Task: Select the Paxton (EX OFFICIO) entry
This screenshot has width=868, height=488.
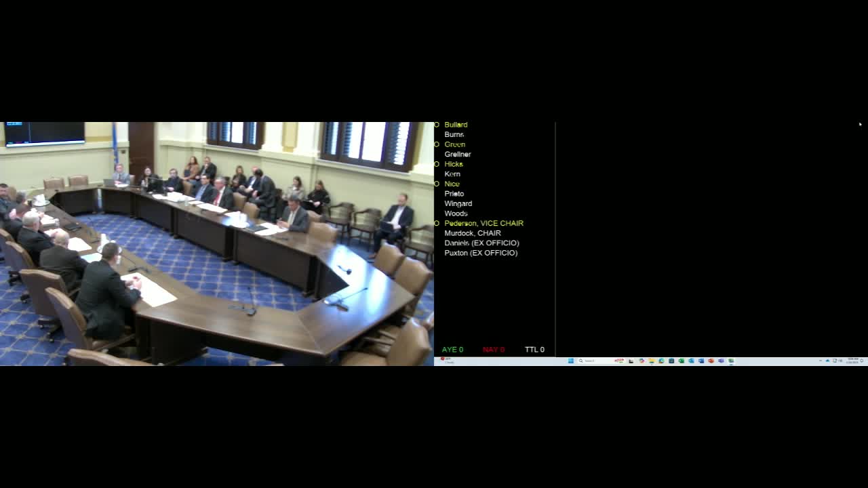Action: (481, 253)
